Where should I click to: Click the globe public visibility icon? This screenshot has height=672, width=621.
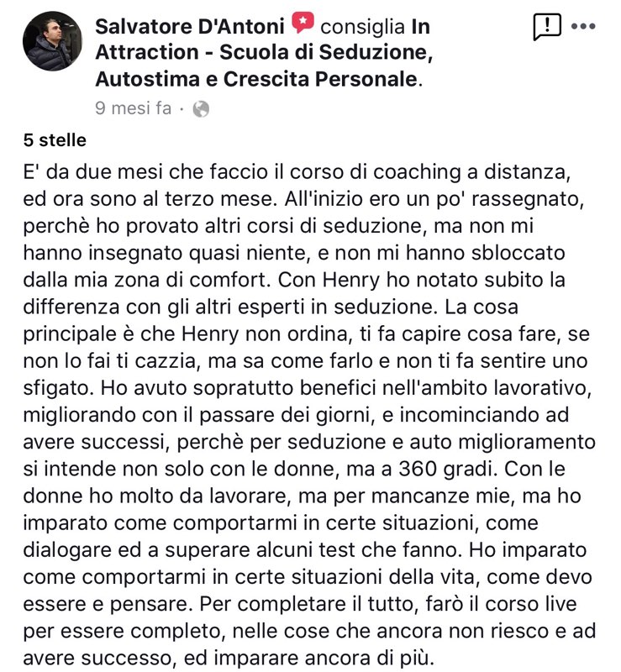(201, 109)
